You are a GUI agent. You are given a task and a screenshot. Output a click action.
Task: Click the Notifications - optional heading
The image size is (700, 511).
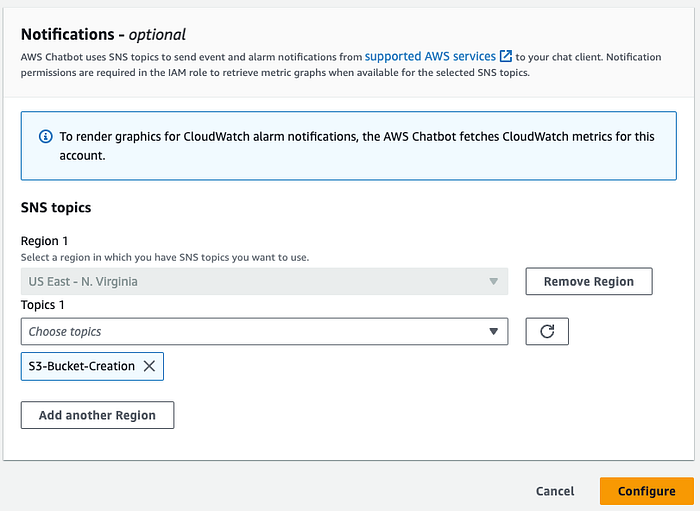click(103, 34)
